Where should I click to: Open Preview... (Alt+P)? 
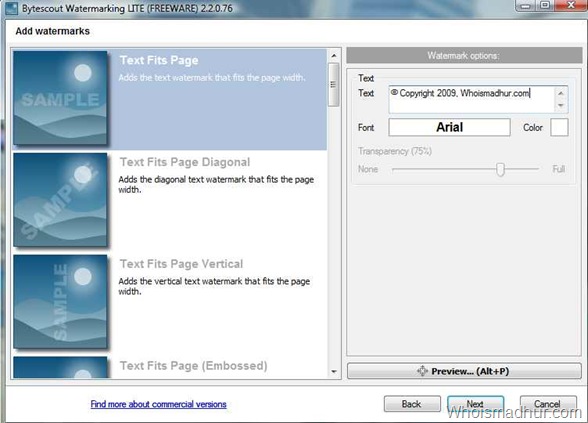[x=464, y=371]
